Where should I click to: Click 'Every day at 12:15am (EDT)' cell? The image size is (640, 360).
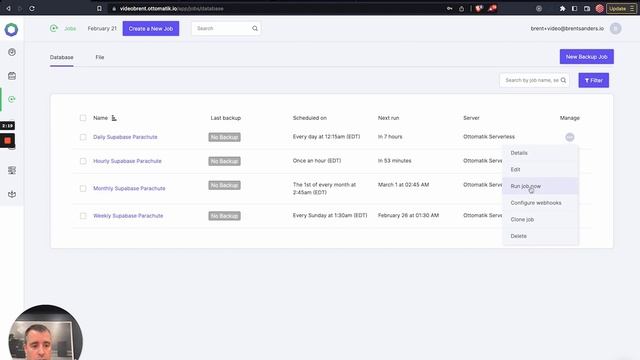pyautogui.click(x=326, y=137)
